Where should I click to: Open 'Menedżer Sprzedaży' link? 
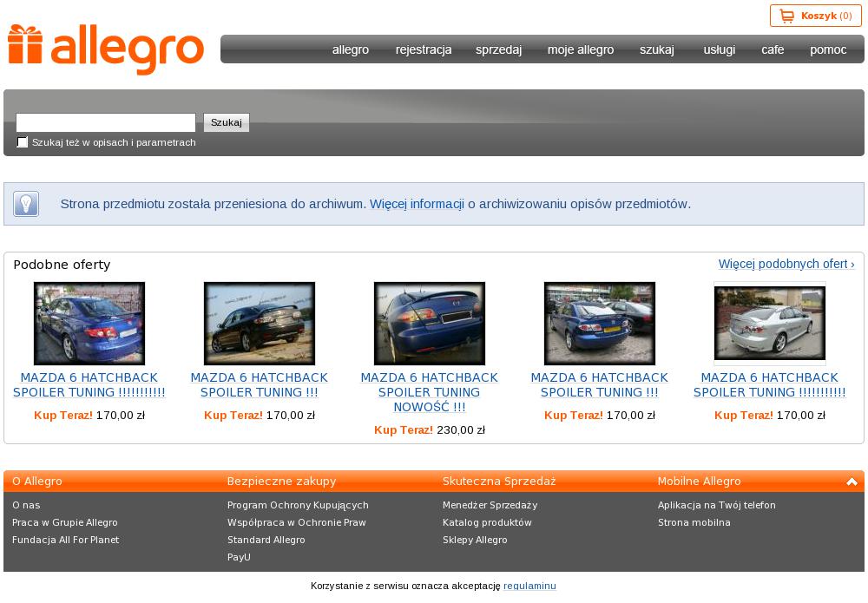pyautogui.click(x=490, y=505)
